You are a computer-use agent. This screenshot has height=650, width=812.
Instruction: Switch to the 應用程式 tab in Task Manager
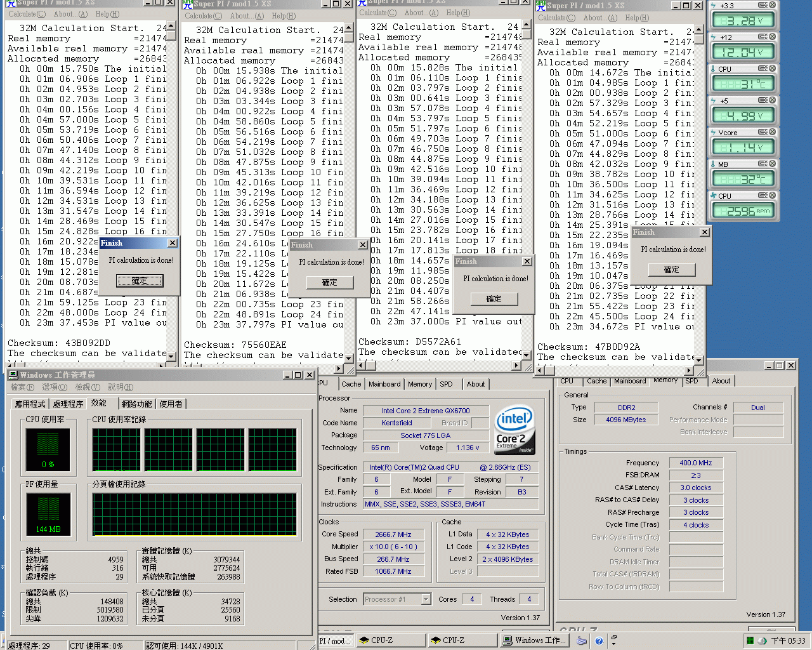30,404
